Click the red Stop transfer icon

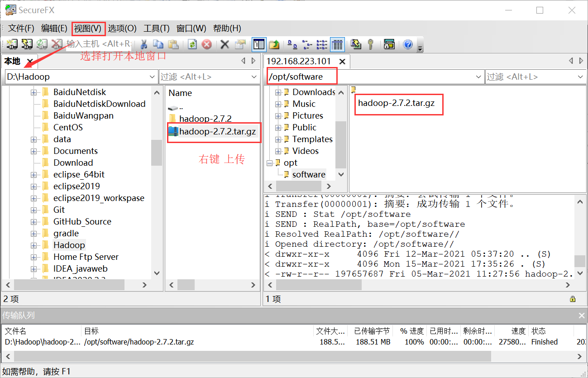[x=206, y=44]
